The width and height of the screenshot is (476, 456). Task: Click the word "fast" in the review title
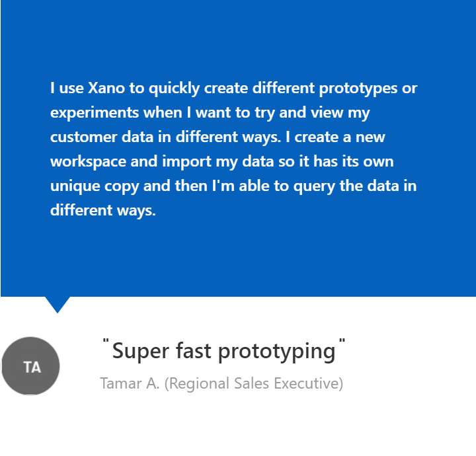click(x=194, y=351)
